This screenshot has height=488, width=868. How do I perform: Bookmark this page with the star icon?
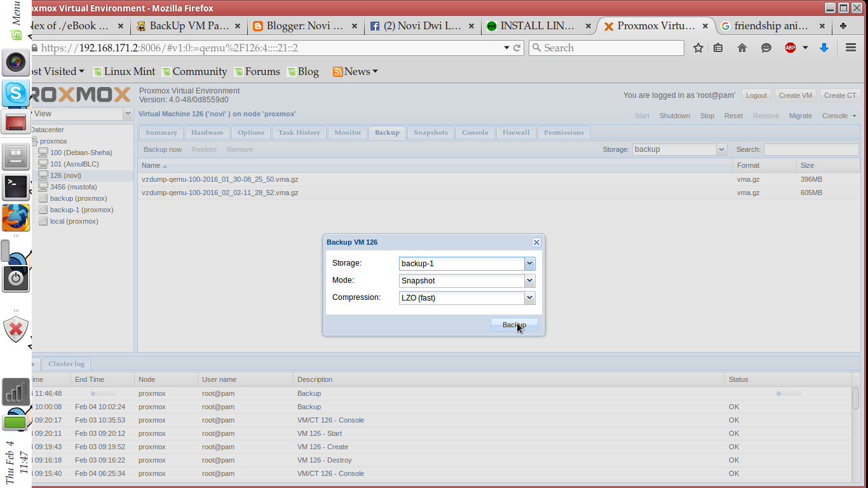[x=697, y=48]
